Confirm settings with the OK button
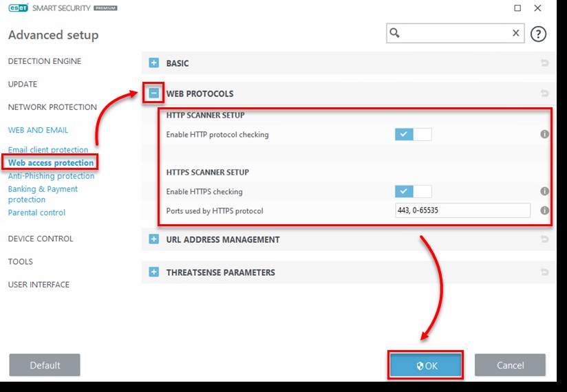The image size is (567, 392). click(x=426, y=365)
